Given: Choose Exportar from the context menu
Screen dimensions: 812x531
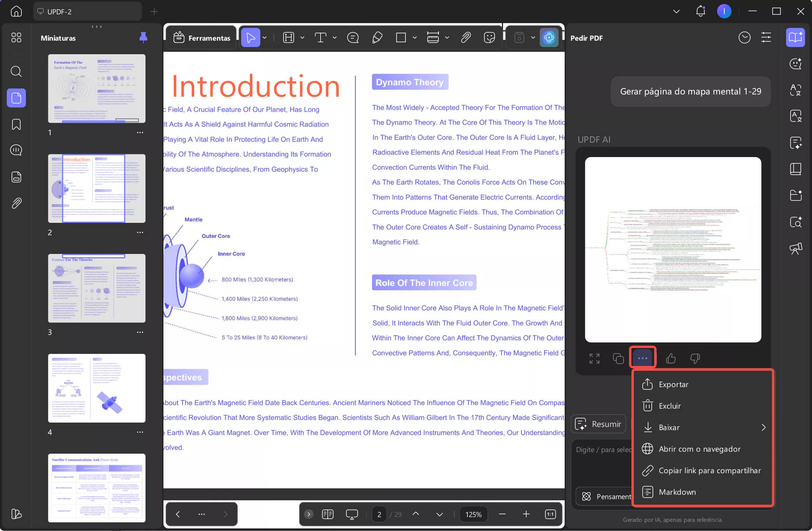Looking at the screenshot, I should click(673, 384).
